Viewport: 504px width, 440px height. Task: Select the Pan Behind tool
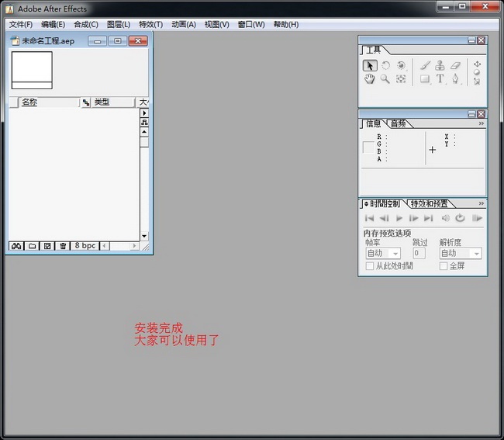(401, 79)
